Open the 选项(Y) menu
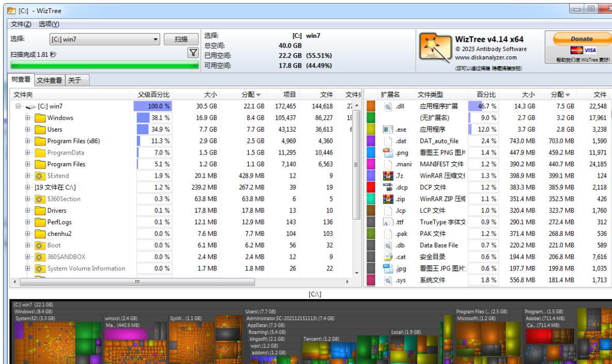 49,24
